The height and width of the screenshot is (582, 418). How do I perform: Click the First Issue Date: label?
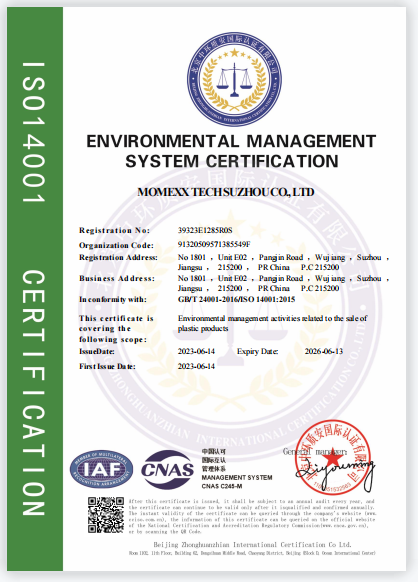[x=107, y=366]
